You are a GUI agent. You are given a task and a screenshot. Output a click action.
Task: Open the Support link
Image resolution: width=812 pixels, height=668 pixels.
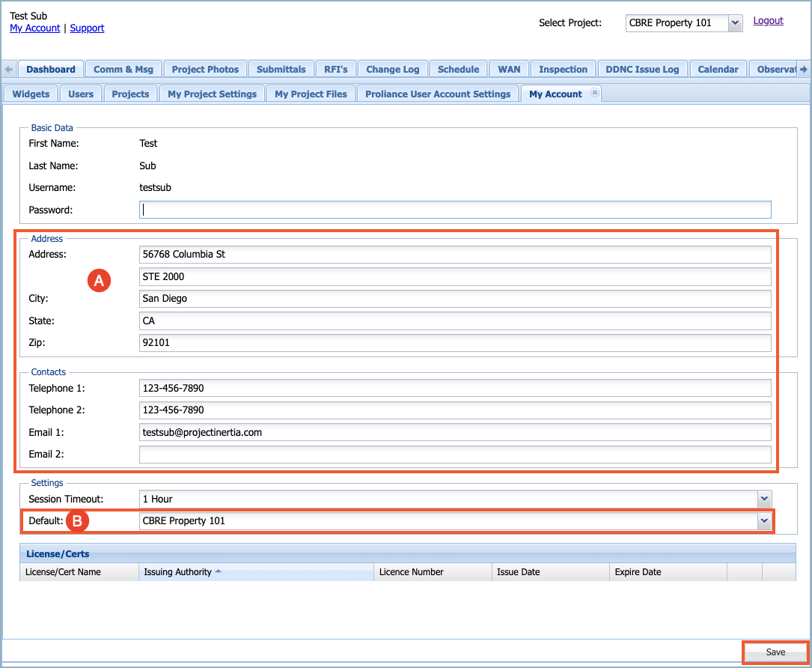[87, 28]
